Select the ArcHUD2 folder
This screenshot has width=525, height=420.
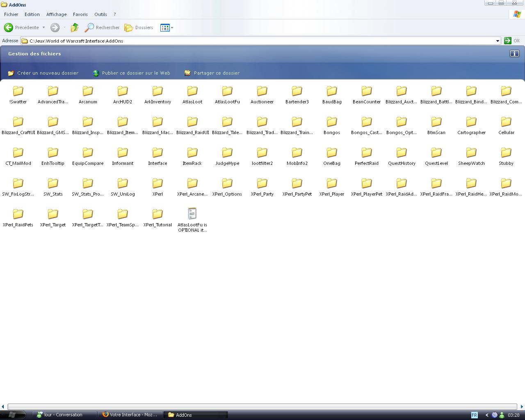(123, 95)
